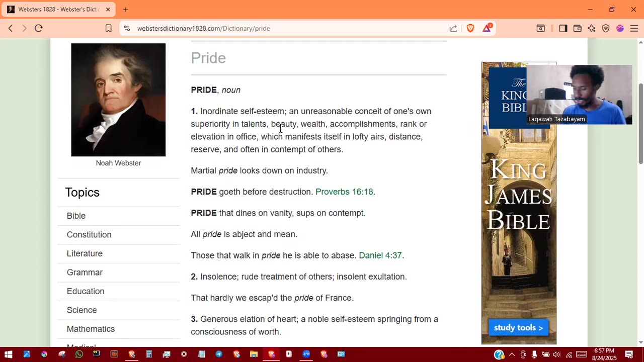The image size is (644, 362).
Task: Open the Proverbs 16:18 reference link
Action: (344, 192)
